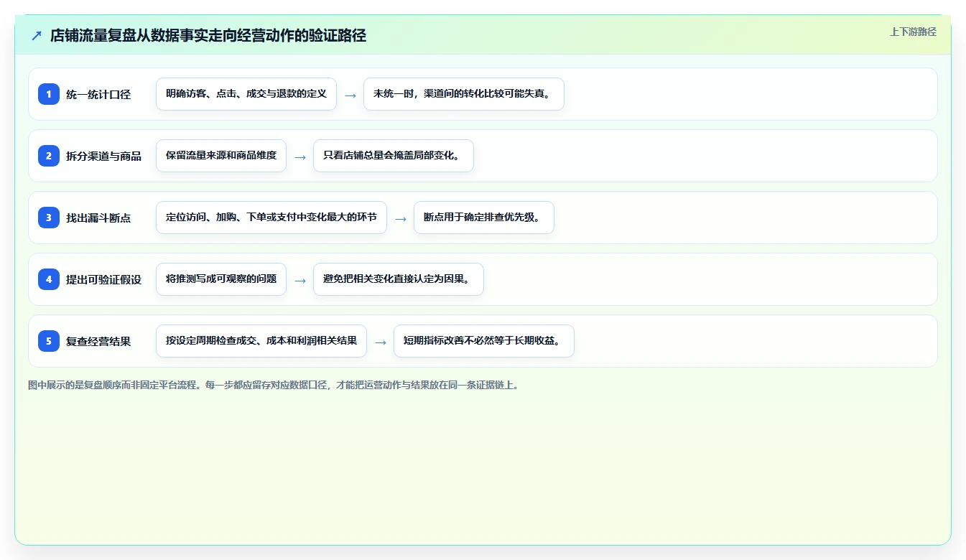Click the arrow in the 提出可验证假设 row
The image size is (966, 560).
coord(300,280)
